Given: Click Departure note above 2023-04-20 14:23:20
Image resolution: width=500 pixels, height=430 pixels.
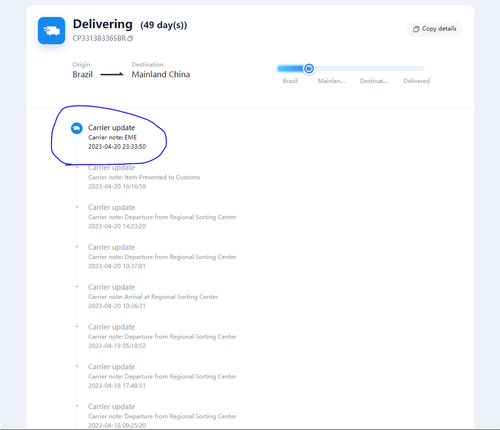Looking at the screenshot, I should coord(162,217).
